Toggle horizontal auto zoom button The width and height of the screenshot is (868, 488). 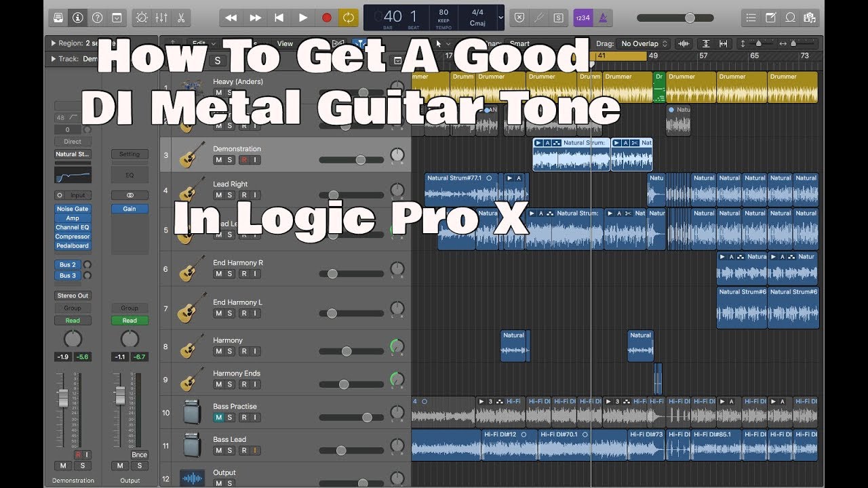[x=723, y=43]
